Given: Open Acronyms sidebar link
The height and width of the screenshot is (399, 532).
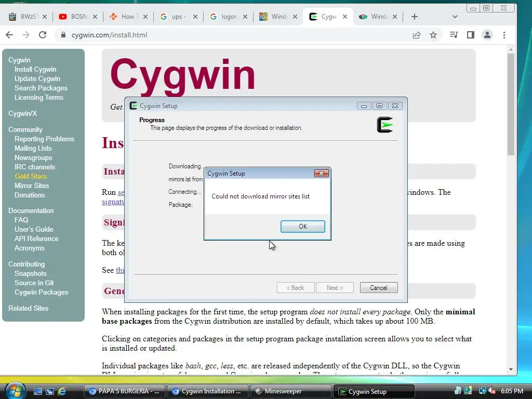Looking at the screenshot, I should coord(30,248).
